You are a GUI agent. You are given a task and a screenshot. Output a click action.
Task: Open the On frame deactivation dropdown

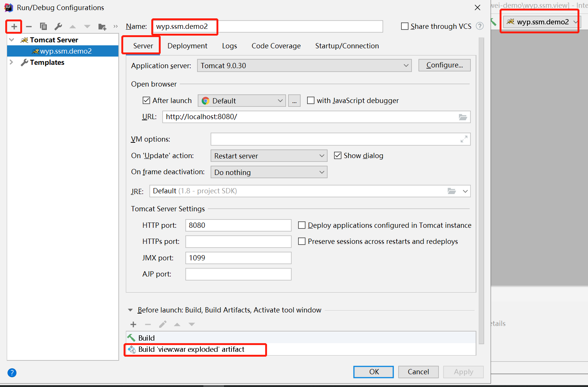point(269,172)
